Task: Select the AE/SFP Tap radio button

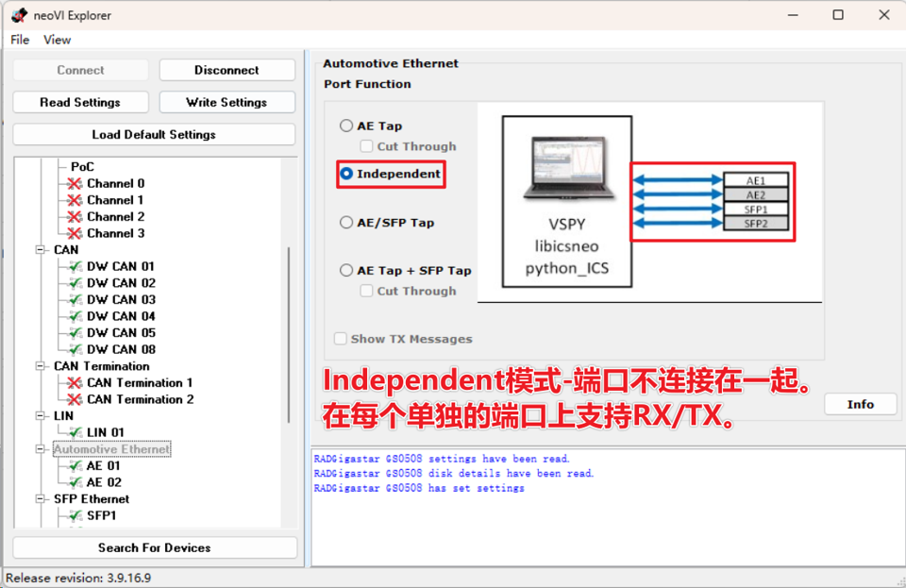Action: [346, 223]
